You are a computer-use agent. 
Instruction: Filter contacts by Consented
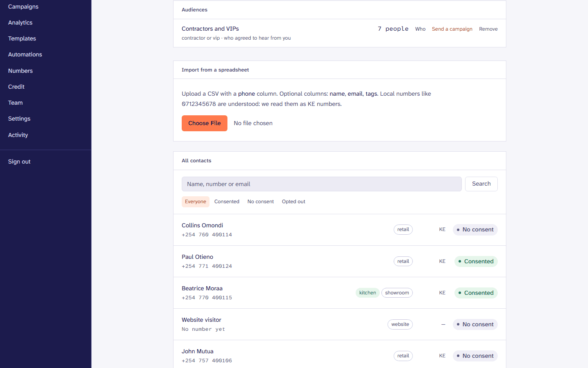coord(227,202)
